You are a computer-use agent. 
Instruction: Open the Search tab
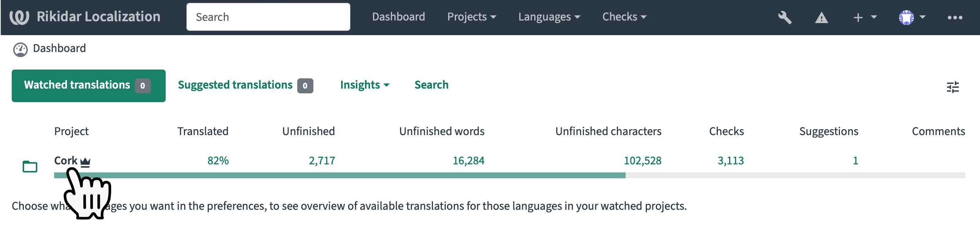[x=431, y=85]
